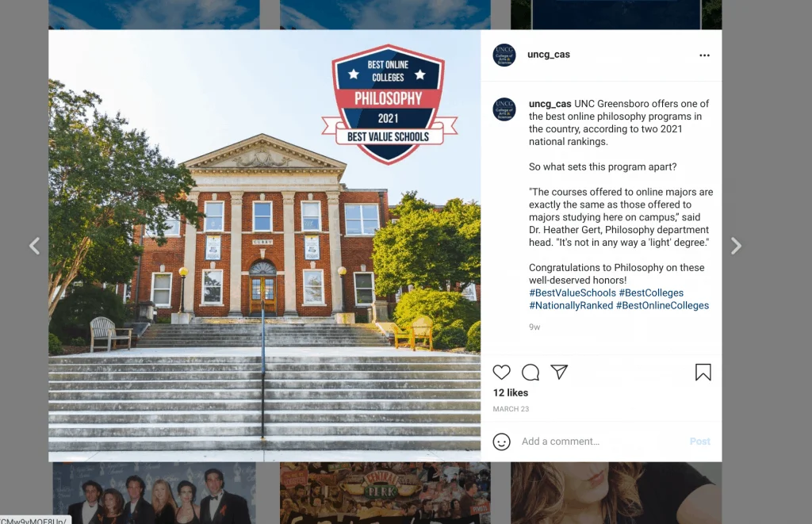This screenshot has height=524, width=812.
Task: Open the three-dot more options menu
Action: pyautogui.click(x=704, y=55)
